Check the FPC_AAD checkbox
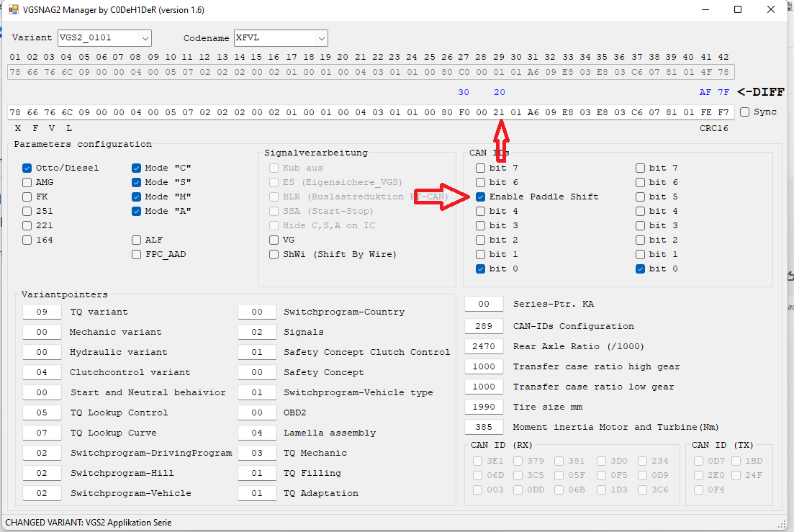This screenshot has width=794, height=532. (x=137, y=254)
